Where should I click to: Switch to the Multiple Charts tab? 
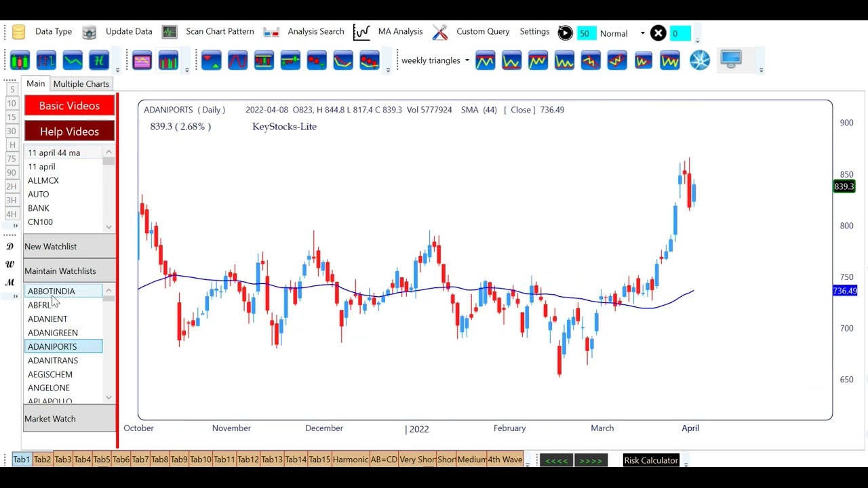click(x=81, y=84)
